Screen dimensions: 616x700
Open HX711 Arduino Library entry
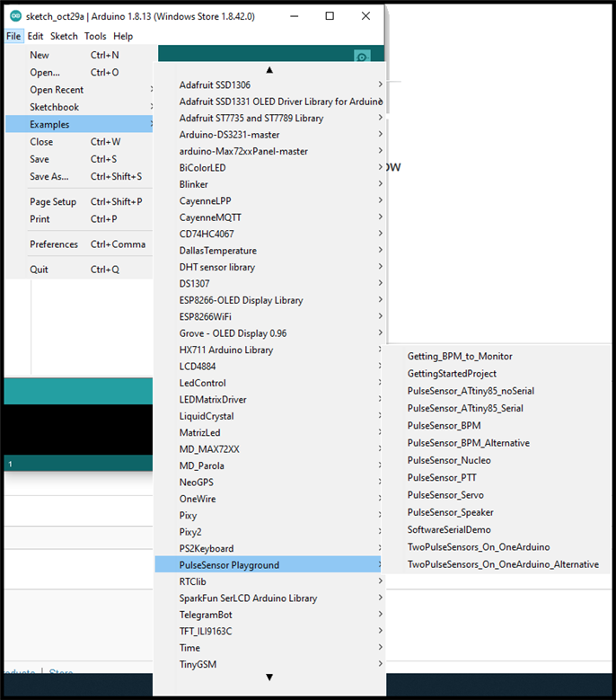click(270, 350)
